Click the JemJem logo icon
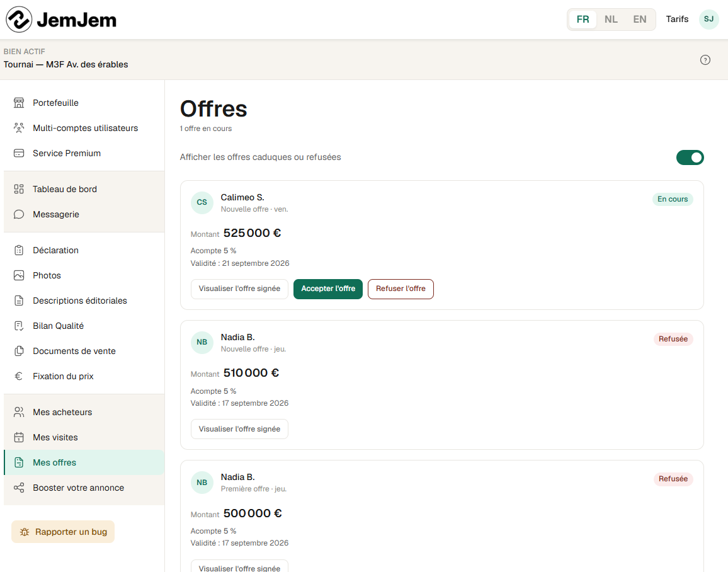The width and height of the screenshot is (728, 572). coord(19,20)
